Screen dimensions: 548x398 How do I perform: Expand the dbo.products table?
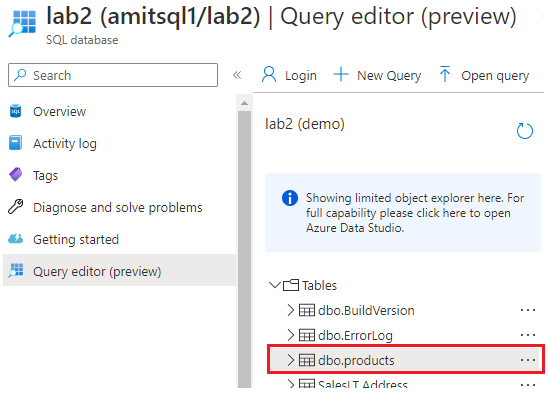(290, 360)
